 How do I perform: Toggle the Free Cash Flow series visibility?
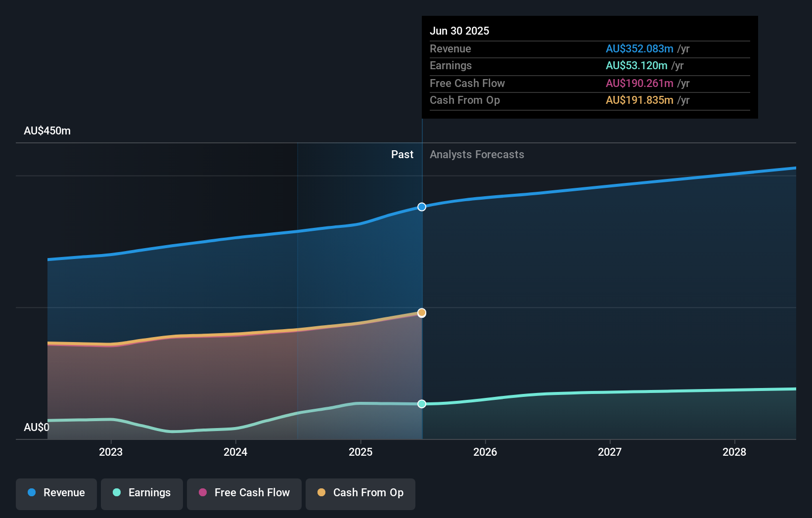tap(244, 494)
